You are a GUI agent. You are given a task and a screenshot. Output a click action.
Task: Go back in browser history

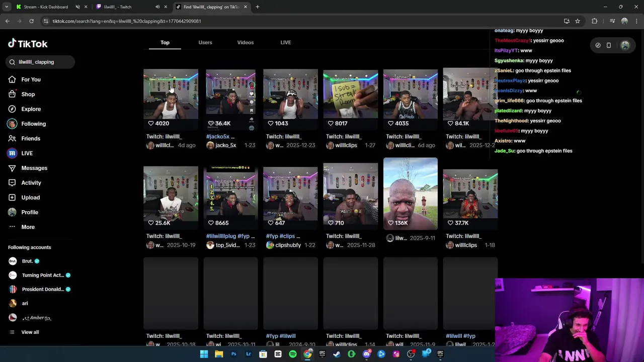[7, 21]
